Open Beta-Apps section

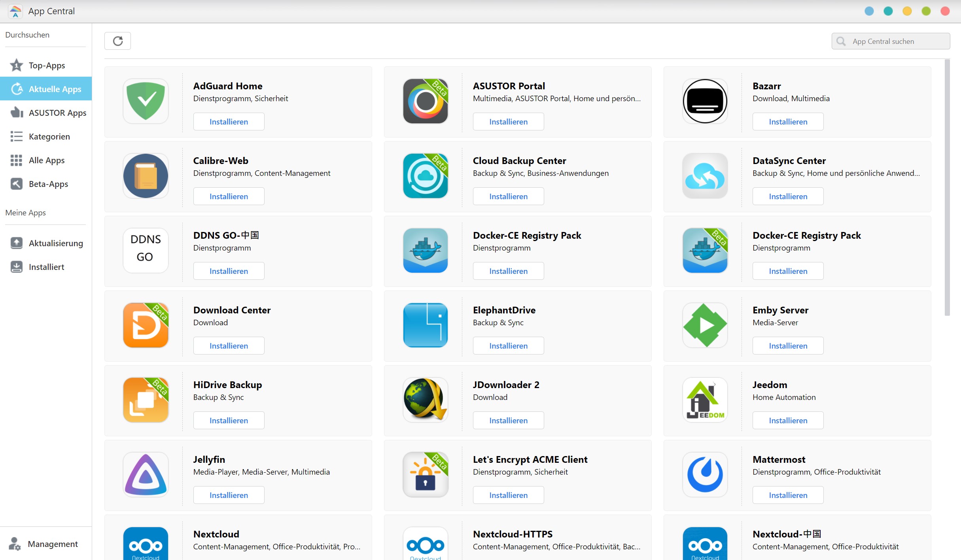pyautogui.click(x=46, y=184)
